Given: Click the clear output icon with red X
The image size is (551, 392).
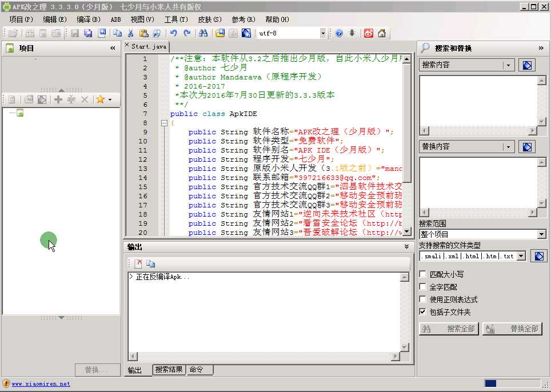Looking at the screenshot, I should click(138, 264).
